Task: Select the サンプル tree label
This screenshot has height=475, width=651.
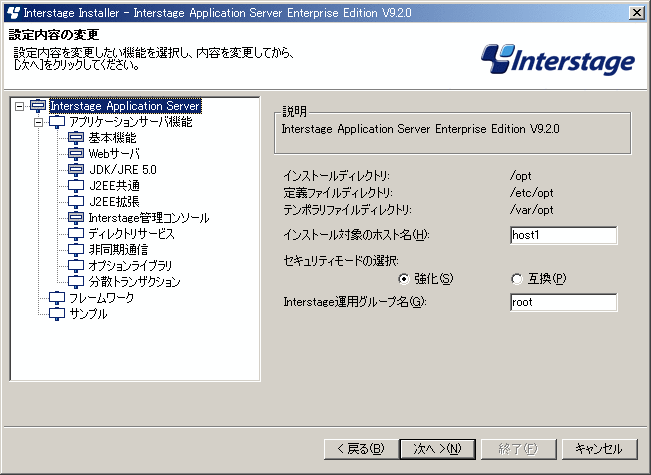Action: click(x=88, y=314)
